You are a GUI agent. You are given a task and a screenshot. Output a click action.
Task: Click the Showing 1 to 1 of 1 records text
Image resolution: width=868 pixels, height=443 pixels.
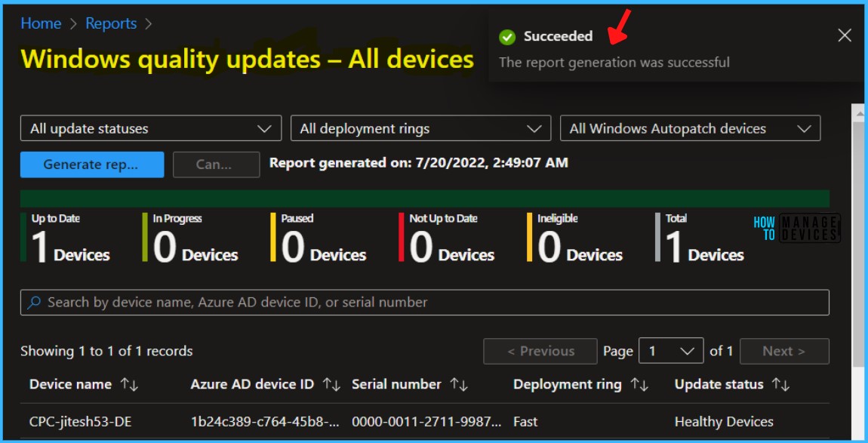point(106,351)
